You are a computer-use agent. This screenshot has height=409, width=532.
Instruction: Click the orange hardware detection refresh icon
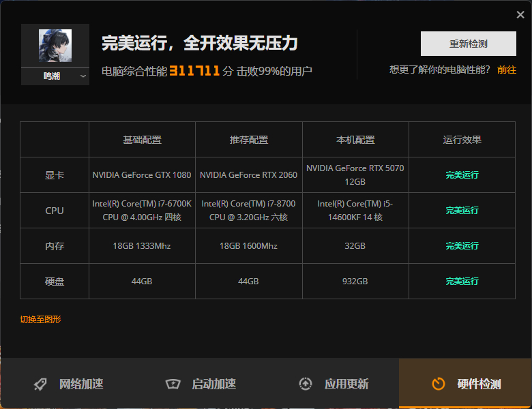click(439, 384)
